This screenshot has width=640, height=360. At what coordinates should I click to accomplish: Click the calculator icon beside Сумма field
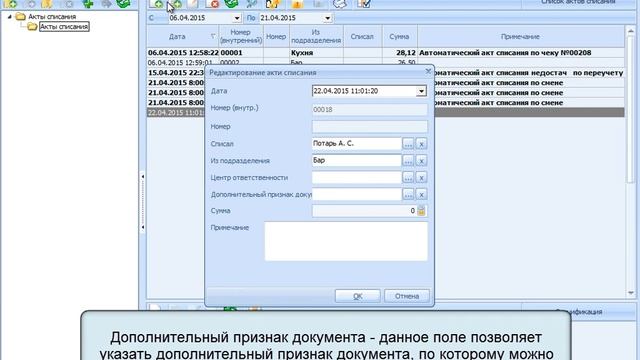(x=421, y=211)
